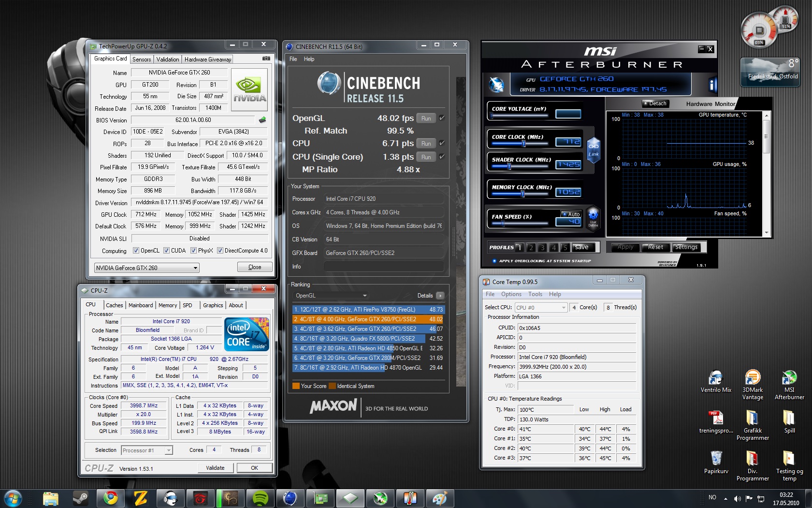This screenshot has height=508, width=812.
Task: Toggle the CUDA checkbox in GPU-Z
Action: pyautogui.click(x=166, y=251)
